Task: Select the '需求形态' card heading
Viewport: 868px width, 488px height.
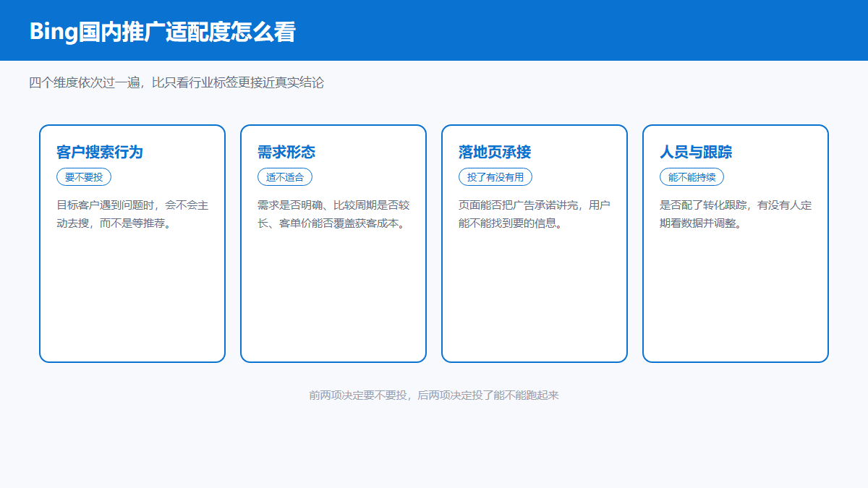Action: click(x=286, y=152)
